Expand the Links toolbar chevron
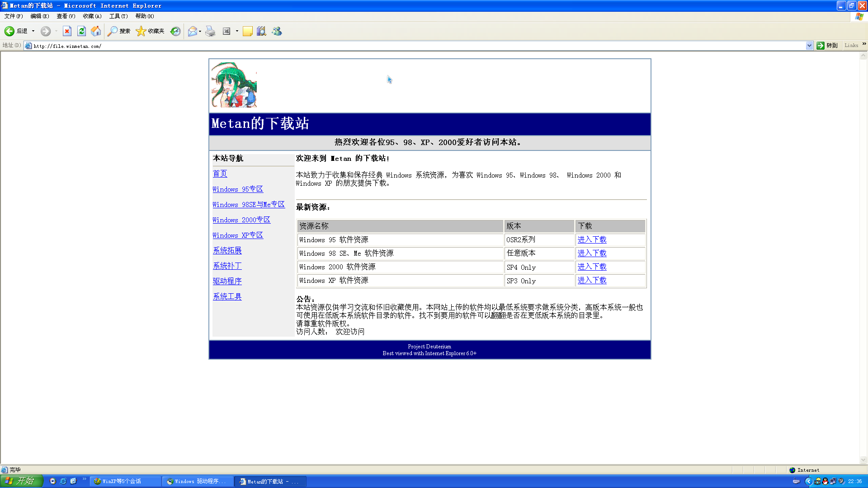Image resolution: width=868 pixels, height=488 pixels. 864,44
